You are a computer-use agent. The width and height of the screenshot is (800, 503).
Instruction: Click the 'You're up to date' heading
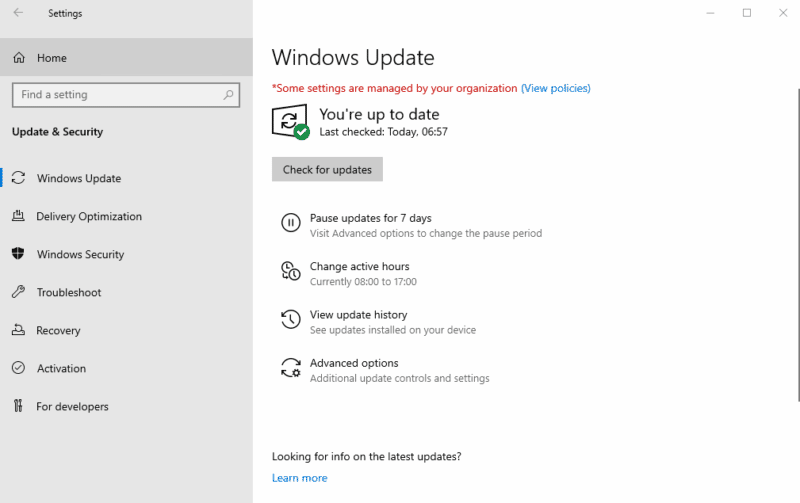click(x=379, y=114)
